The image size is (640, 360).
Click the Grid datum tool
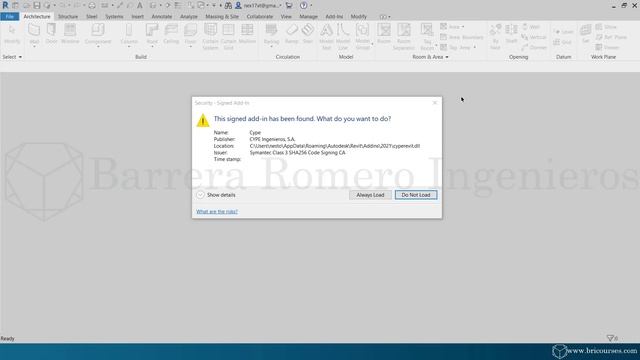click(562, 42)
